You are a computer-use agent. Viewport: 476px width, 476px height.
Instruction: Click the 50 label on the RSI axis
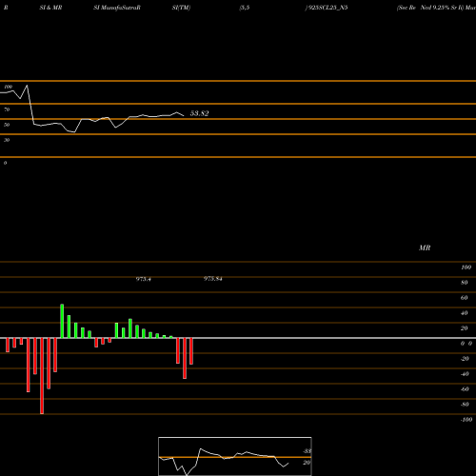[7, 125]
